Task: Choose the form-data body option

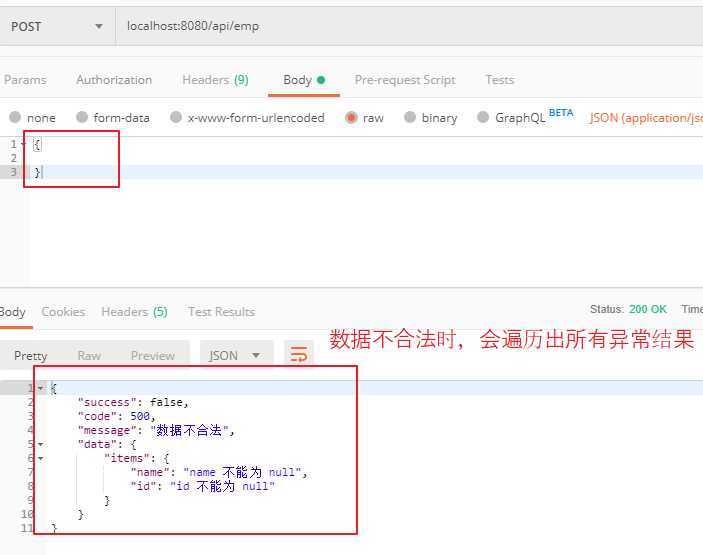Action: 113,117
